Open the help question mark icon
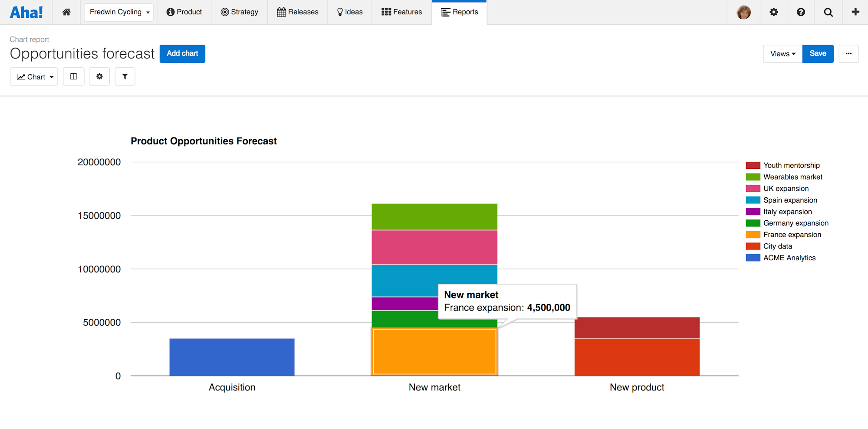868x429 pixels. click(801, 12)
